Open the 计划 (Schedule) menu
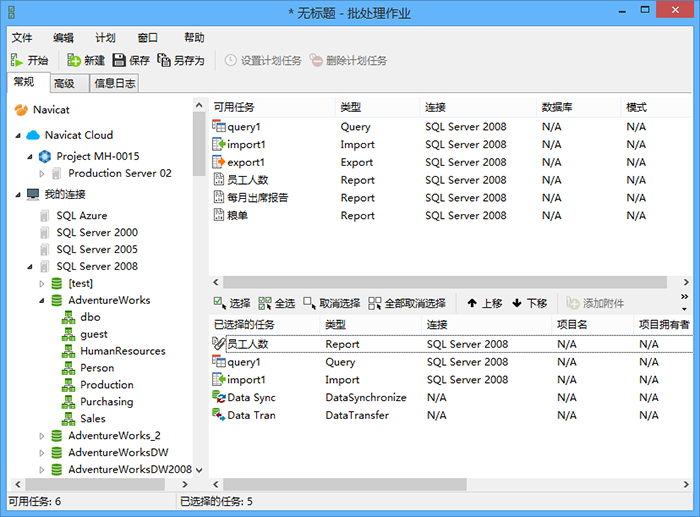700x517 pixels. pos(105,38)
